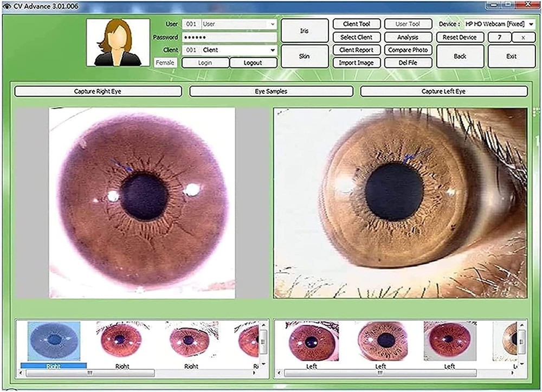Switch to Iris capture mode
542x392 pixels.
[x=304, y=31]
